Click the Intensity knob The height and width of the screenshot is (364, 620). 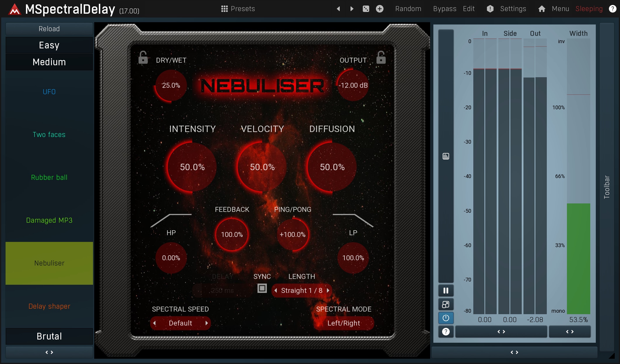point(192,167)
